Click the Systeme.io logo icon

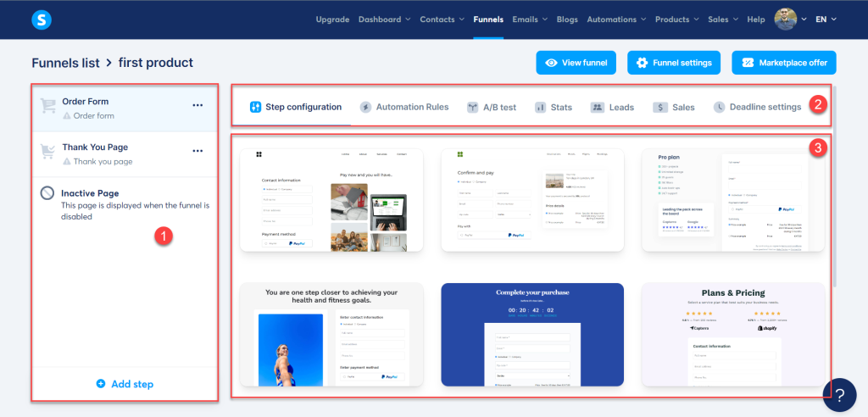click(41, 19)
